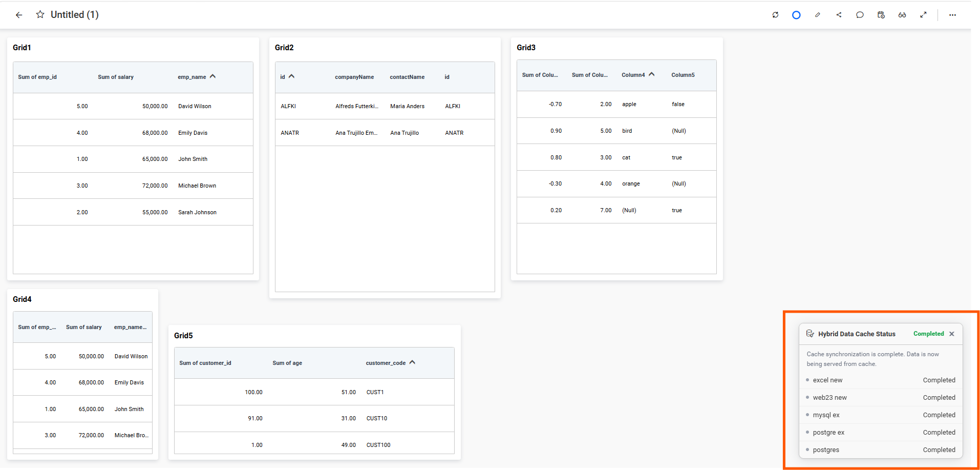Star the Untitled (1) dashboard as favorite

point(40,14)
